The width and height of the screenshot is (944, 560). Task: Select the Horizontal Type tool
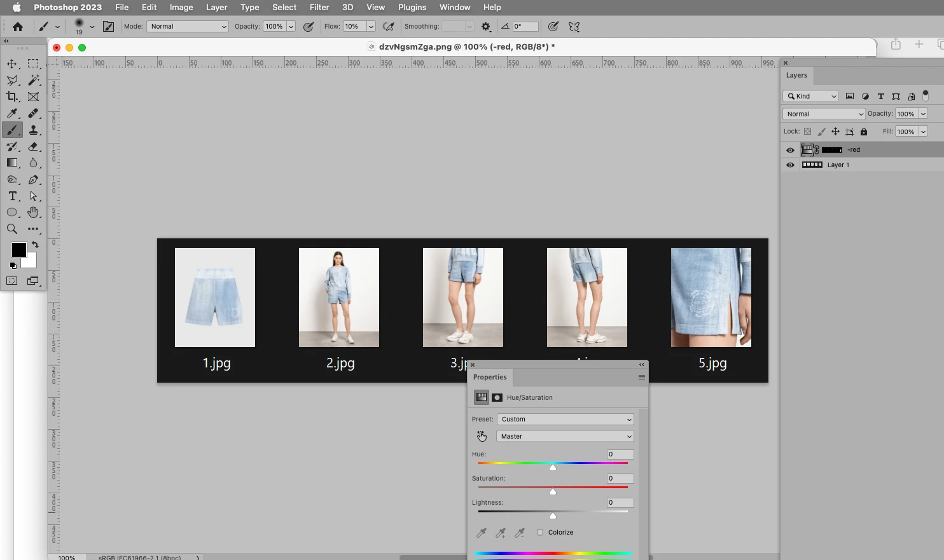point(12,196)
